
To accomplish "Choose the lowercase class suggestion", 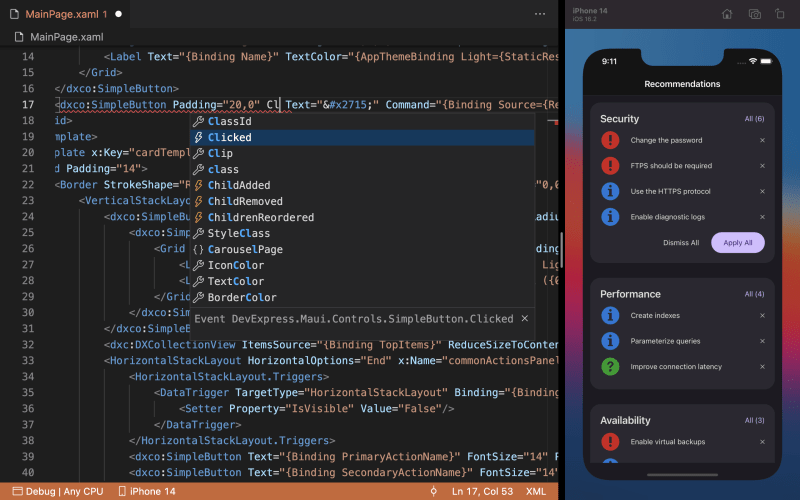I will 362,169.
